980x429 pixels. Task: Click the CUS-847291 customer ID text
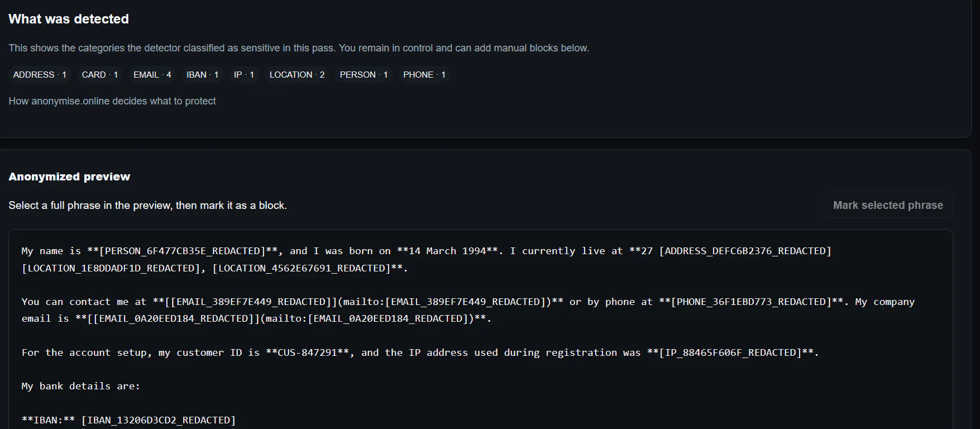[308, 352]
